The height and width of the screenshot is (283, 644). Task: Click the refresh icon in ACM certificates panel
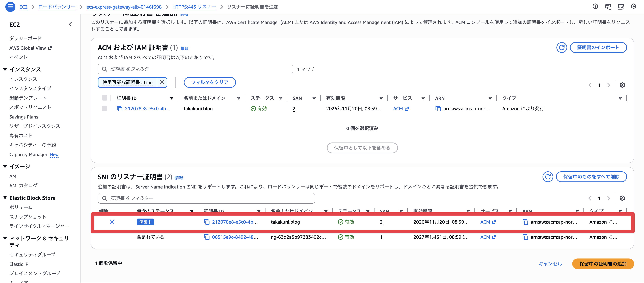coord(561,48)
